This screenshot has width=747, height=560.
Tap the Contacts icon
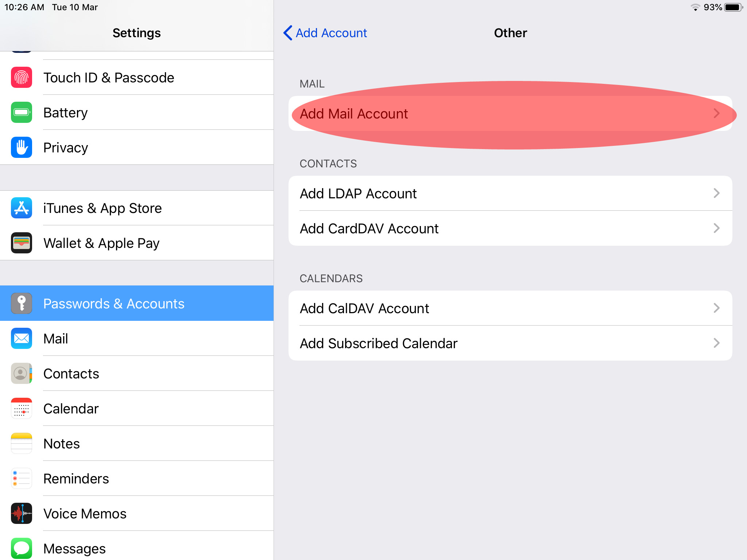[22, 373]
